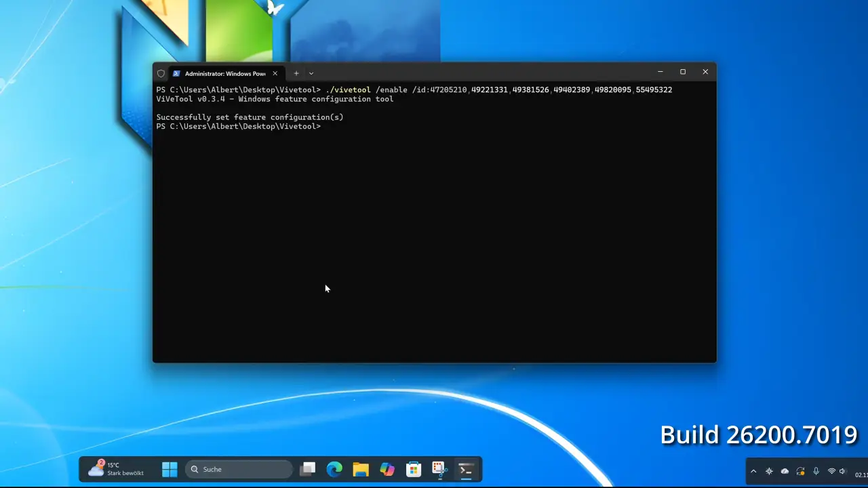Open the Windows Update tray icon
This screenshot has width=868, height=488.
click(x=800, y=472)
